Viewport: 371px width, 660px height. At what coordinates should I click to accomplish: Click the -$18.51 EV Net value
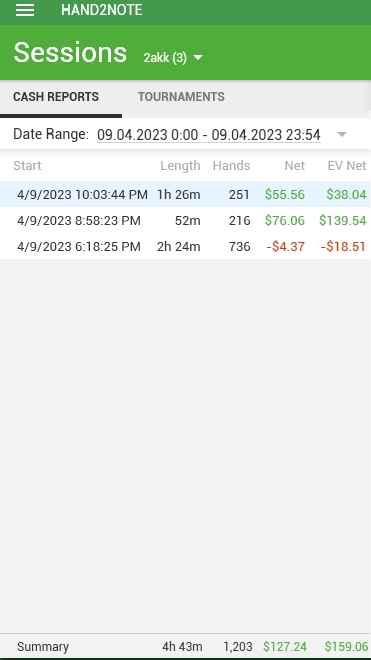[x=343, y=246]
